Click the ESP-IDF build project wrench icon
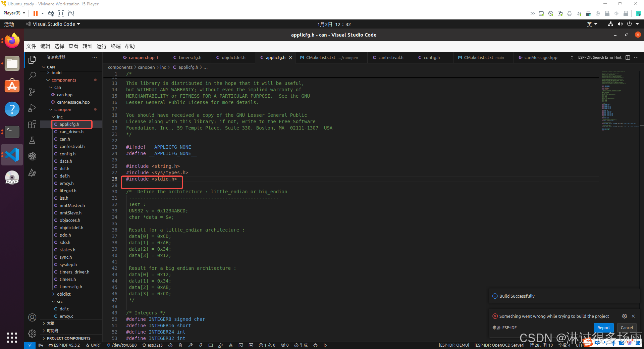 coord(191,345)
